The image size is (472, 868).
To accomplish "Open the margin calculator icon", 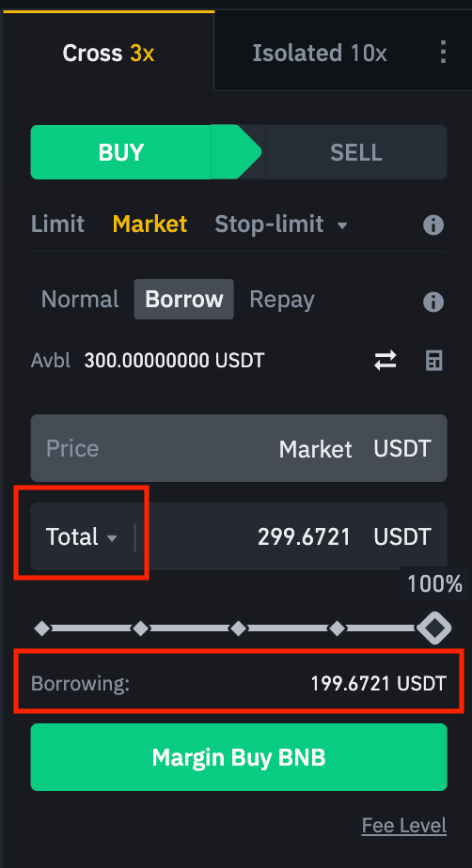I will pyautogui.click(x=433, y=361).
